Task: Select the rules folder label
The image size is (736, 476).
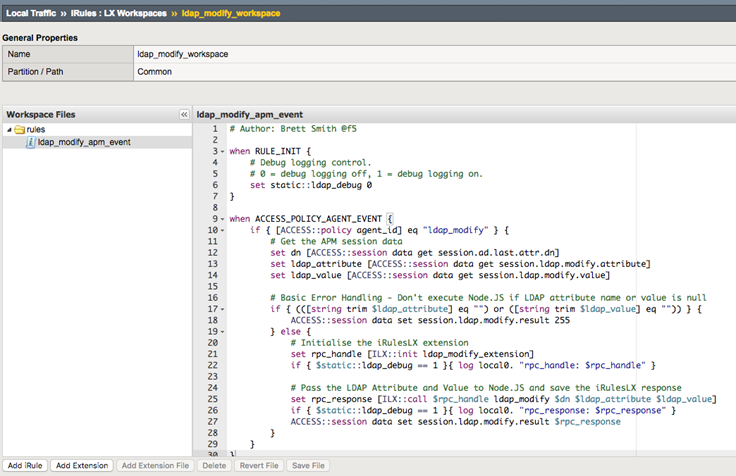Action: [36, 129]
